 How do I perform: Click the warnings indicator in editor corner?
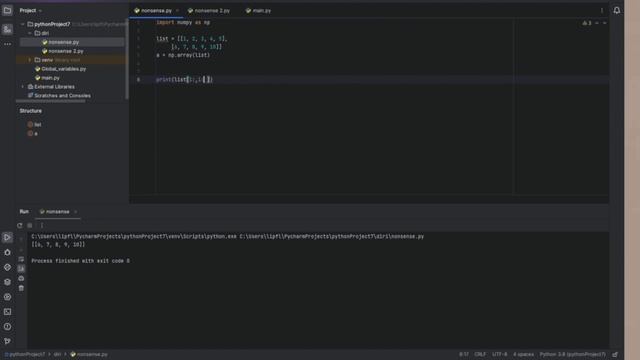[x=587, y=23]
